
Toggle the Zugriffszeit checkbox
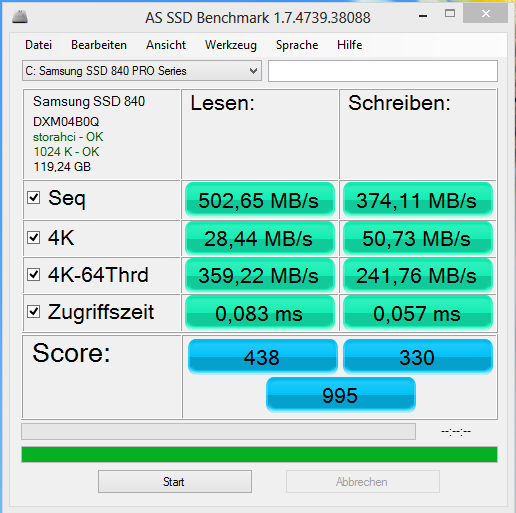[34, 312]
